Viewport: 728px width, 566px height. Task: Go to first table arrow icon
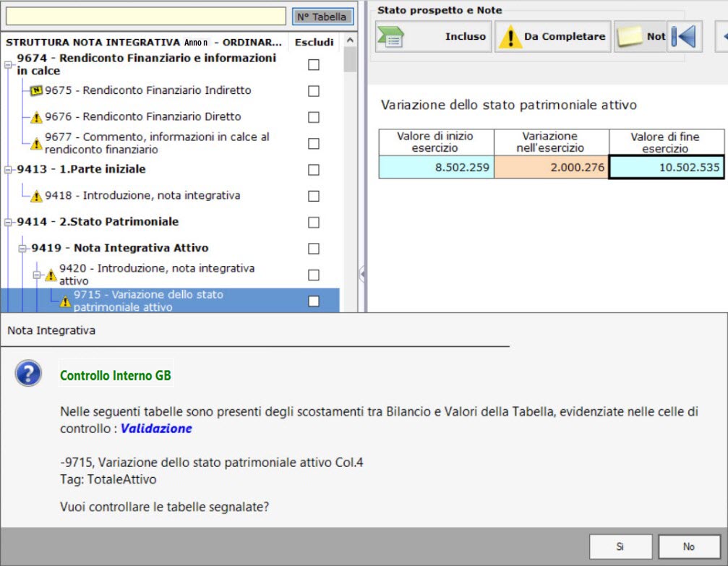click(684, 37)
